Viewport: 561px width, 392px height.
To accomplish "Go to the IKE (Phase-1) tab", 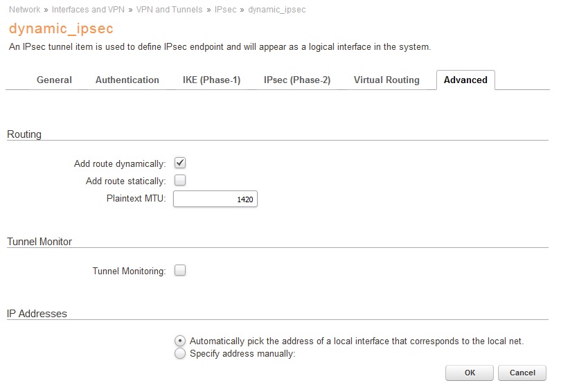I will 211,80.
